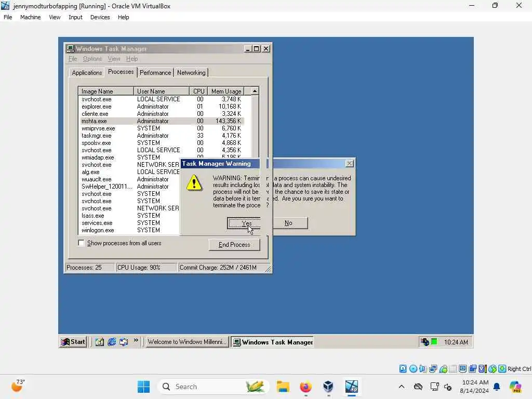Click the shared clipboard icon in VirtualBox status bar
The image size is (532, 399).
coord(472,369)
